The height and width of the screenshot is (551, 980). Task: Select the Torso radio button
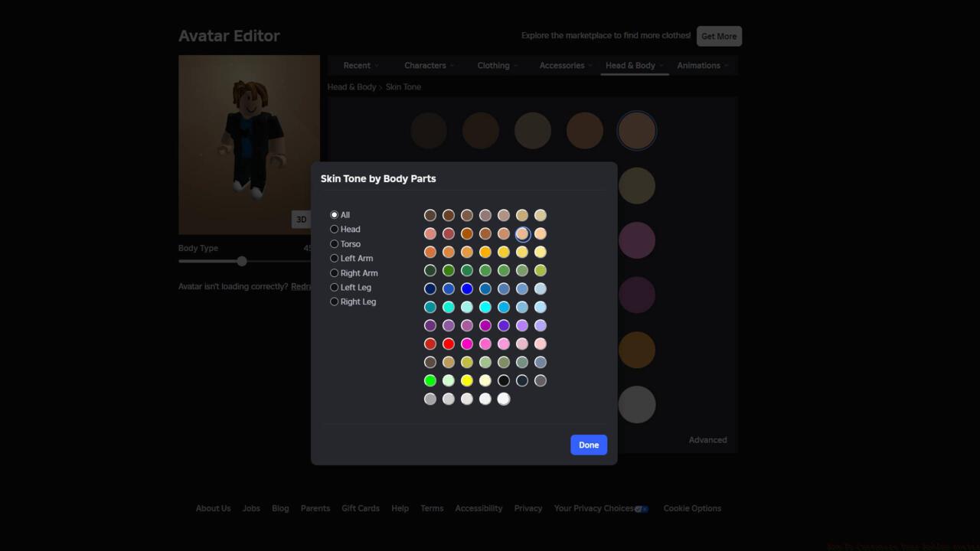click(334, 243)
